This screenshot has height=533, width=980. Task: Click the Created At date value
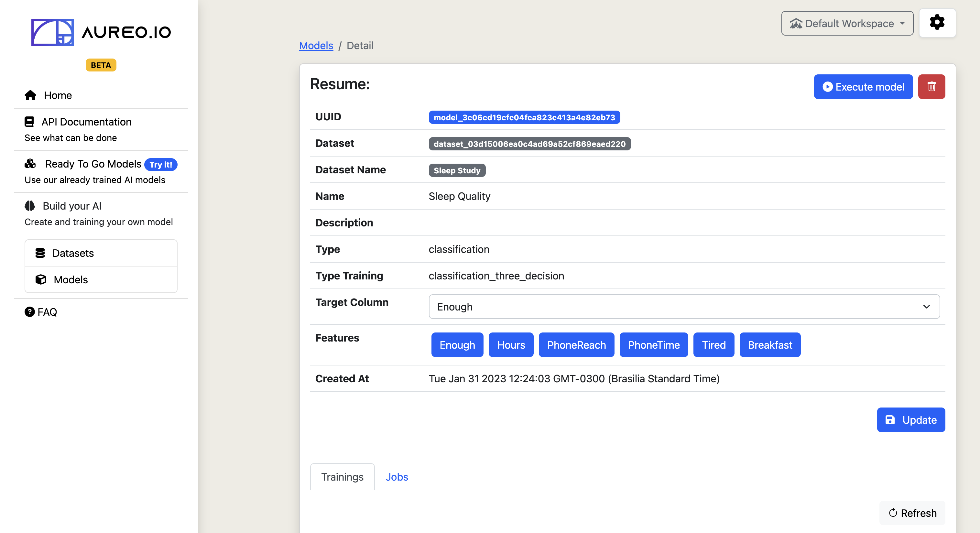pyautogui.click(x=574, y=378)
